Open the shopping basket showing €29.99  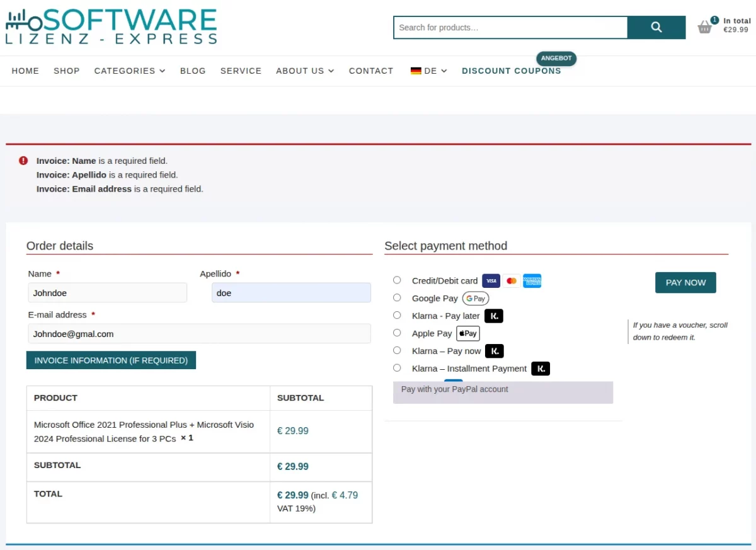click(705, 27)
